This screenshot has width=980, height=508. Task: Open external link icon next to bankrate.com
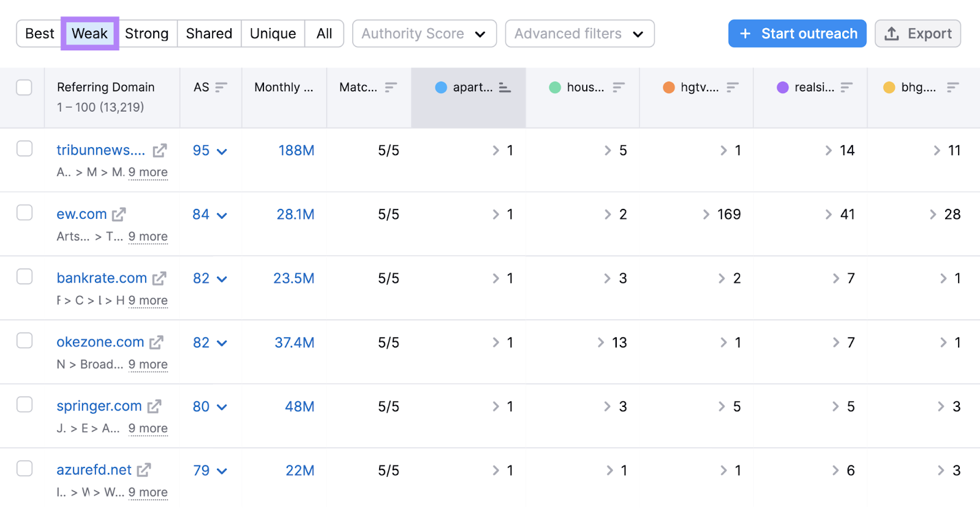[x=159, y=278]
